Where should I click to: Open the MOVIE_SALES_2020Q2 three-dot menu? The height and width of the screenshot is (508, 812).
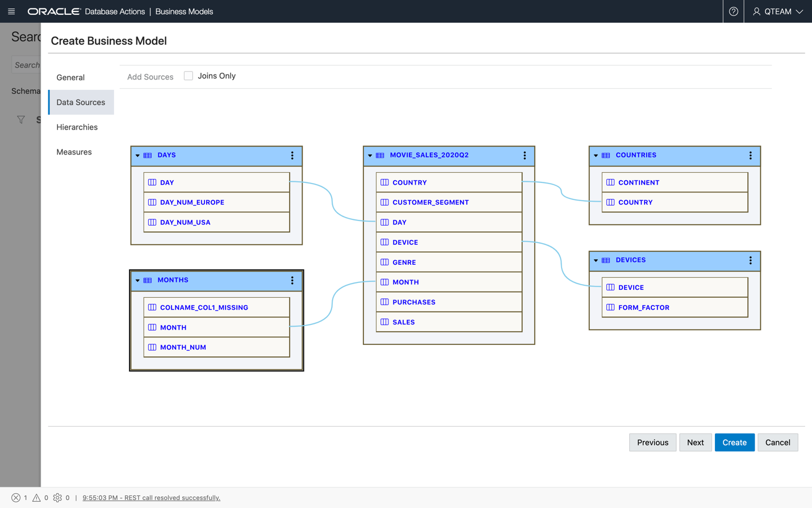point(525,156)
